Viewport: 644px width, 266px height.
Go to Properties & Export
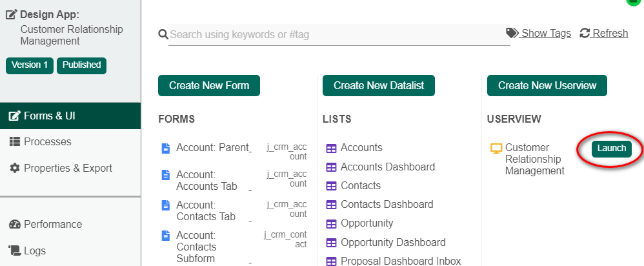click(x=68, y=168)
